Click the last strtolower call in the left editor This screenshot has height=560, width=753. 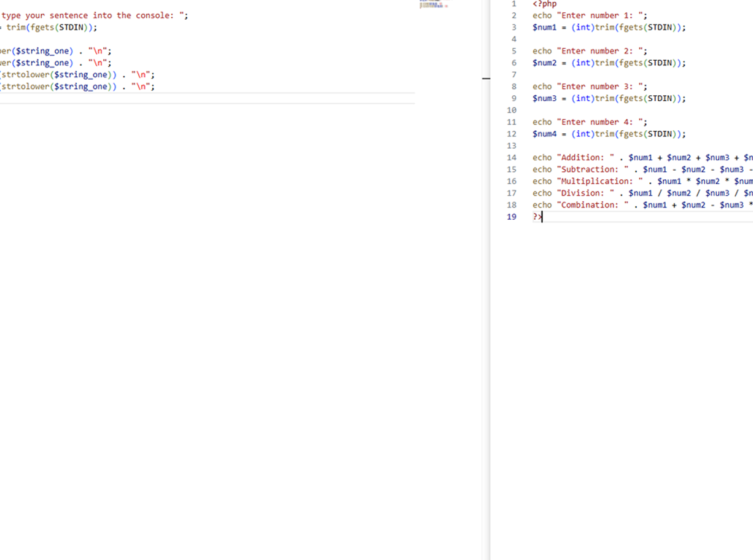tap(26, 87)
